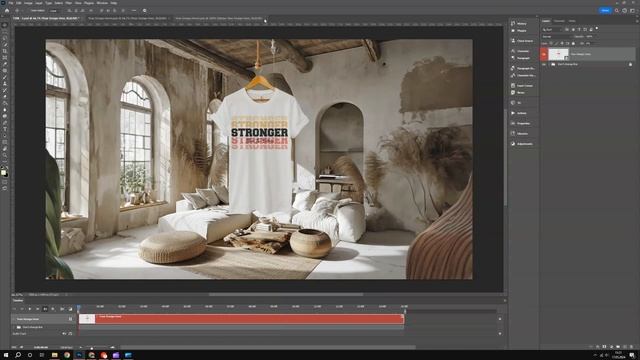The height and width of the screenshot is (360, 640).
Task: Open the Adjustments panel
Action: tap(522, 144)
